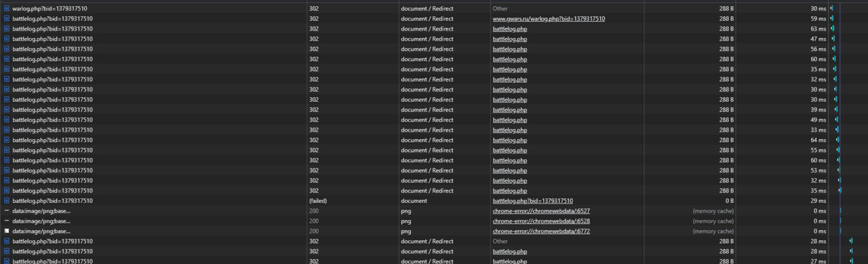This screenshot has height=264, width=868.
Task: Click the 47 ms time value
Action: click(818, 39)
